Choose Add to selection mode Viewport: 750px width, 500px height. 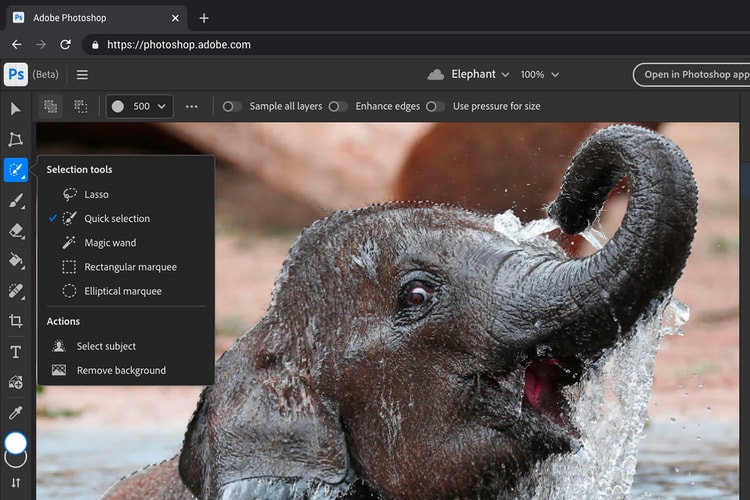[x=51, y=106]
